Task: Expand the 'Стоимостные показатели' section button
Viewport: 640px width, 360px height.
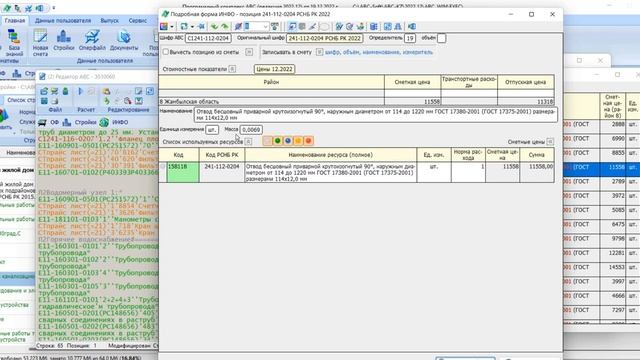Action: point(232,69)
